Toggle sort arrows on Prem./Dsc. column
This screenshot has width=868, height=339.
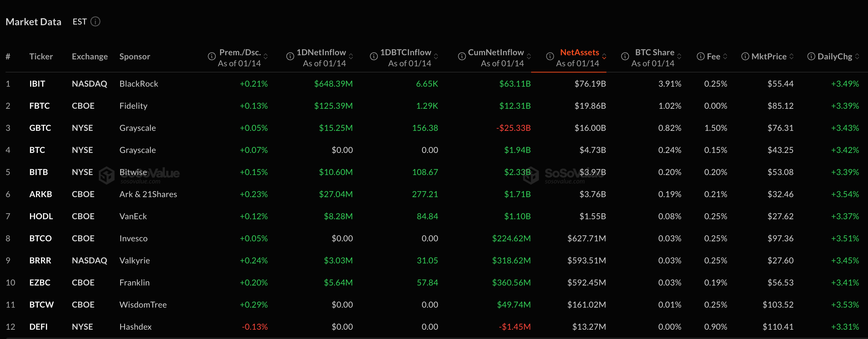pos(266,57)
